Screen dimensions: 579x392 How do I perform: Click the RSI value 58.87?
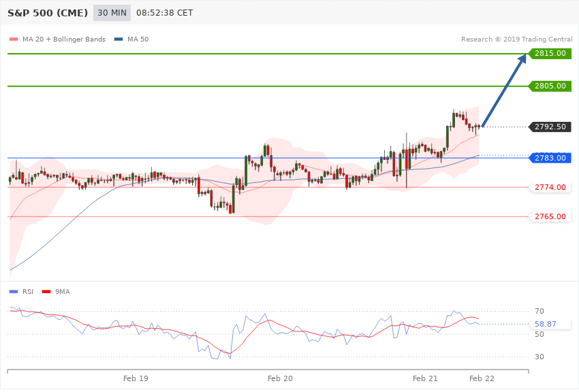(546, 324)
